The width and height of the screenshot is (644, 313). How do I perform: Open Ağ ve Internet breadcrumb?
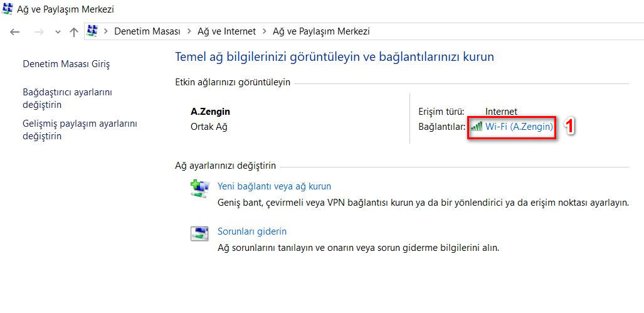[226, 31]
